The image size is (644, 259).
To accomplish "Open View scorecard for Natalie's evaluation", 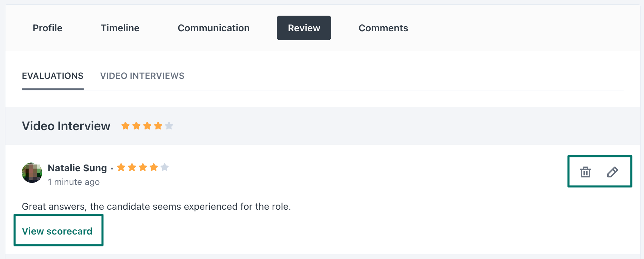I will pos(57,231).
